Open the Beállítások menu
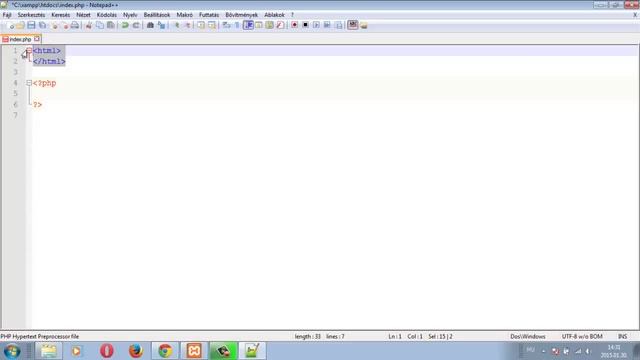Screen dimensions: 640x360 tap(157, 15)
